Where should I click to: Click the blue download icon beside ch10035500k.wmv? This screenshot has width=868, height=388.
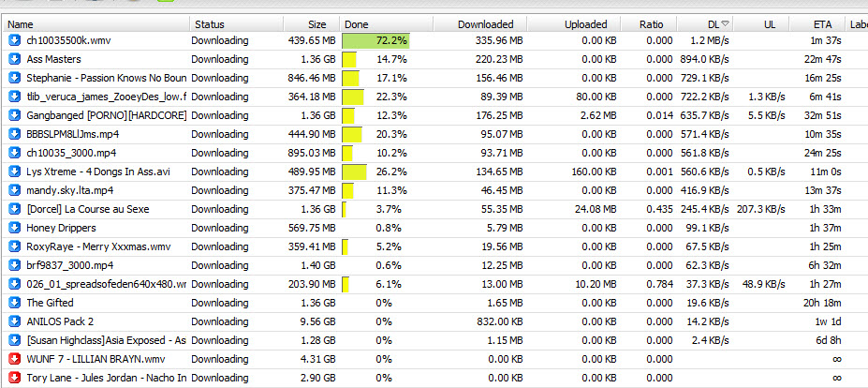click(14, 40)
